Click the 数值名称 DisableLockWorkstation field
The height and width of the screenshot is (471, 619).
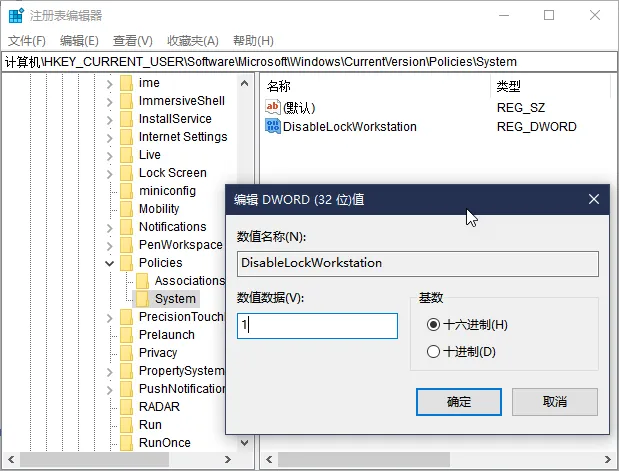tap(418, 263)
